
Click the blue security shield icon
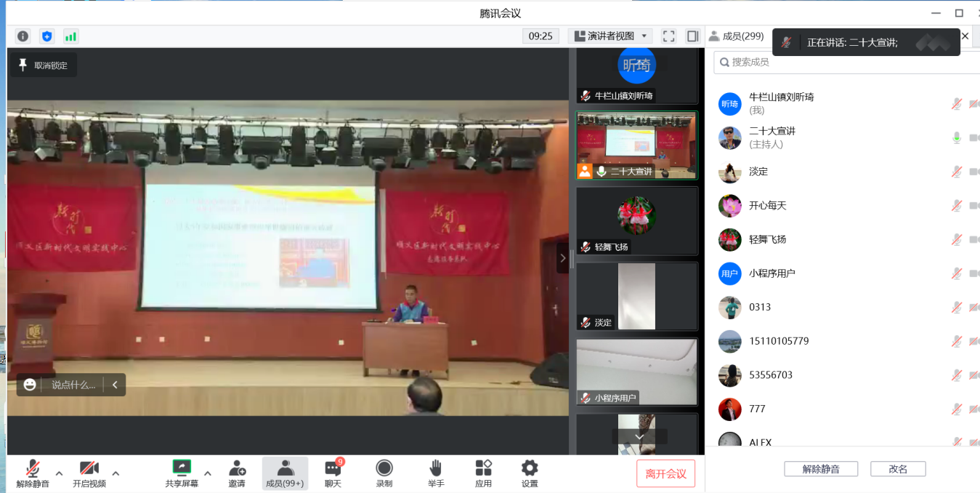pos(46,36)
